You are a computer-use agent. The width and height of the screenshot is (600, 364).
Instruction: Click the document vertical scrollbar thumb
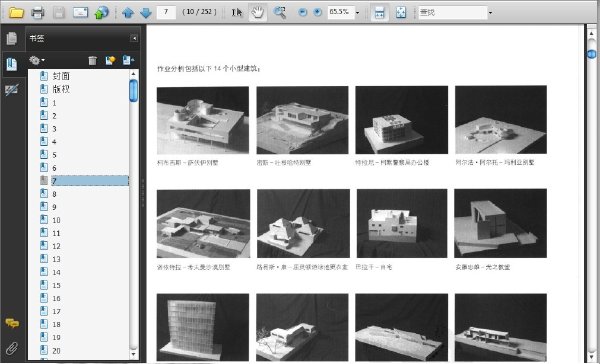(592, 54)
